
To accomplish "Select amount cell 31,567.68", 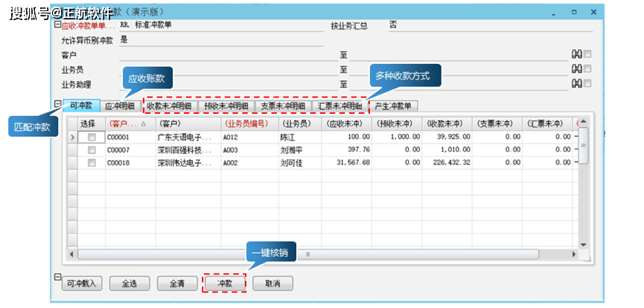I will pos(346,163).
